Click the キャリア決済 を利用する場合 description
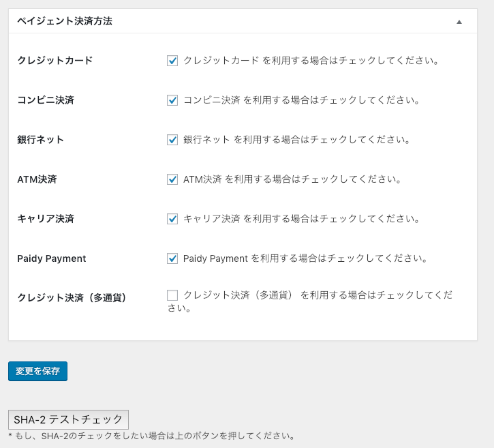The width and height of the screenshot is (494, 448). tap(301, 218)
